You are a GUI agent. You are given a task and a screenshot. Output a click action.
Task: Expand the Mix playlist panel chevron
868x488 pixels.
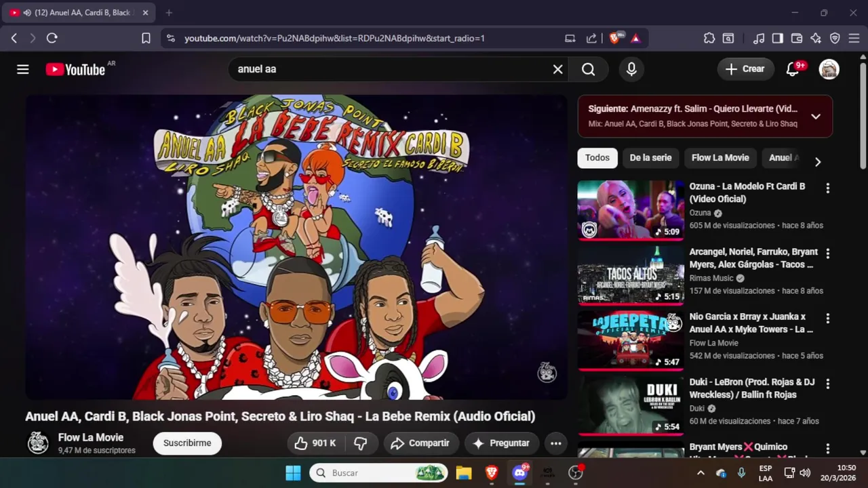pyautogui.click(x=816, y=117)
